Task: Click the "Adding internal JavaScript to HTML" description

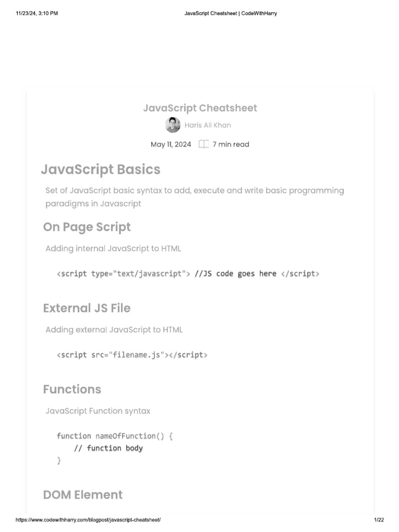Action: [x=113, y=248]
